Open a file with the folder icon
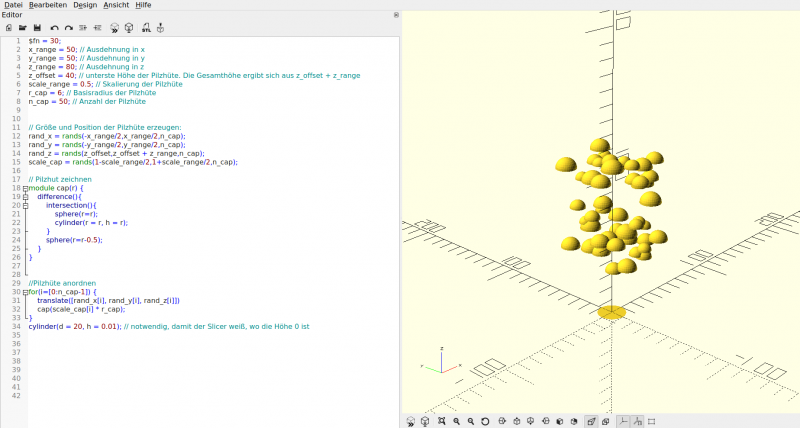The width and height of the screenshot is (800, 428). [22, 27]
